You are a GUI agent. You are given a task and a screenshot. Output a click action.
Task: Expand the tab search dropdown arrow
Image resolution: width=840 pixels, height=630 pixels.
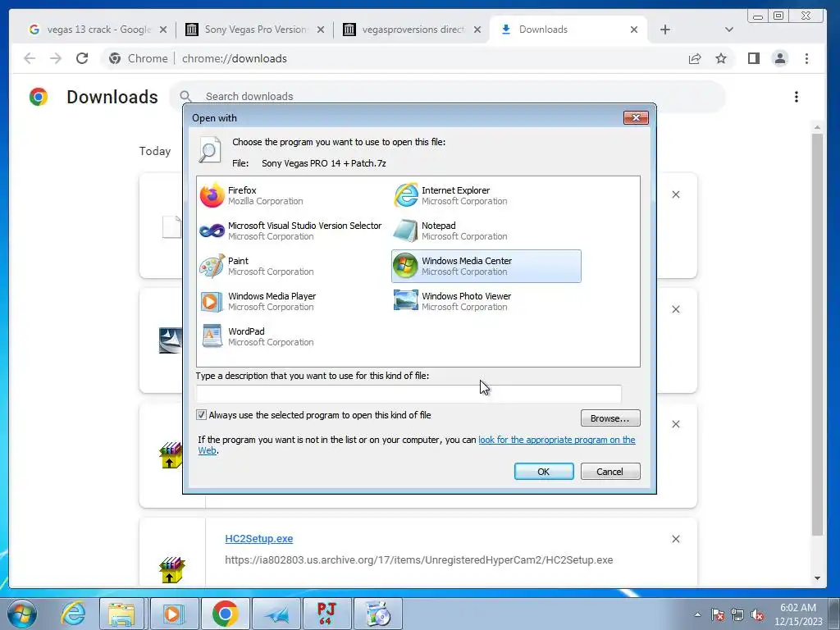728,30
